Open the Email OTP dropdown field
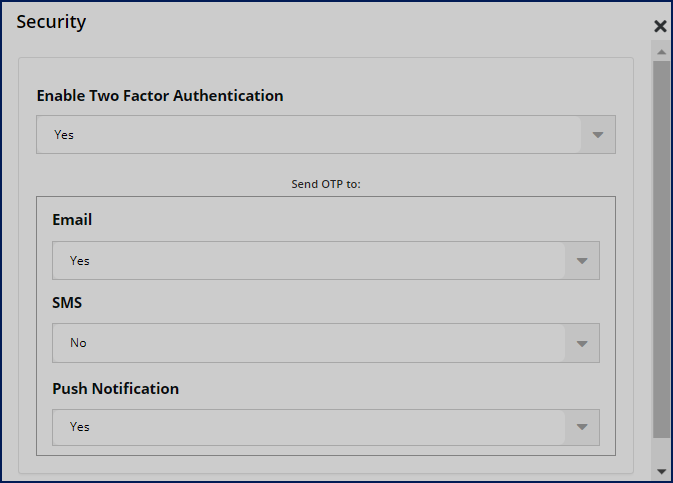673x483 pixels. point(308,261)
